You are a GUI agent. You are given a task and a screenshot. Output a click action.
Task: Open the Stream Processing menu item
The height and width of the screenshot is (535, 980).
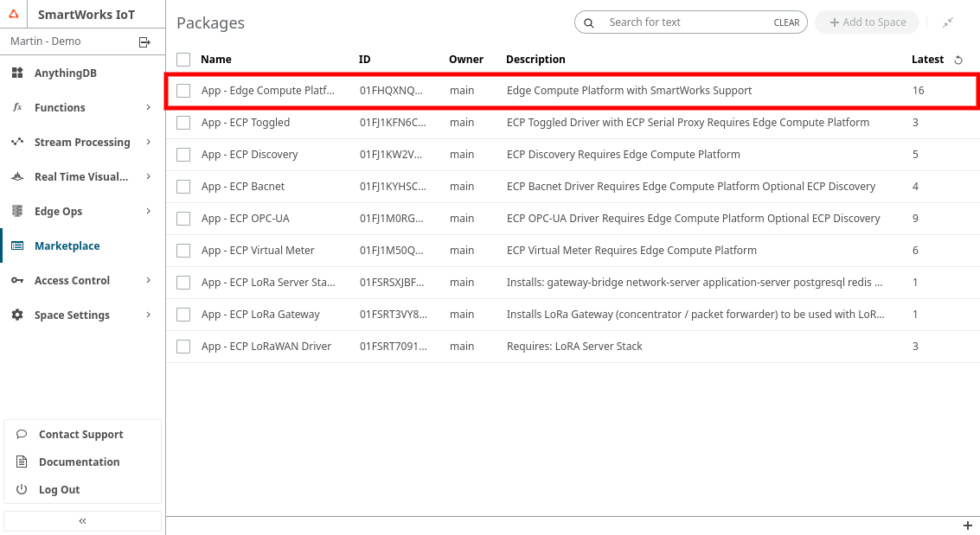pyautogui.click(x=82, y=142)
